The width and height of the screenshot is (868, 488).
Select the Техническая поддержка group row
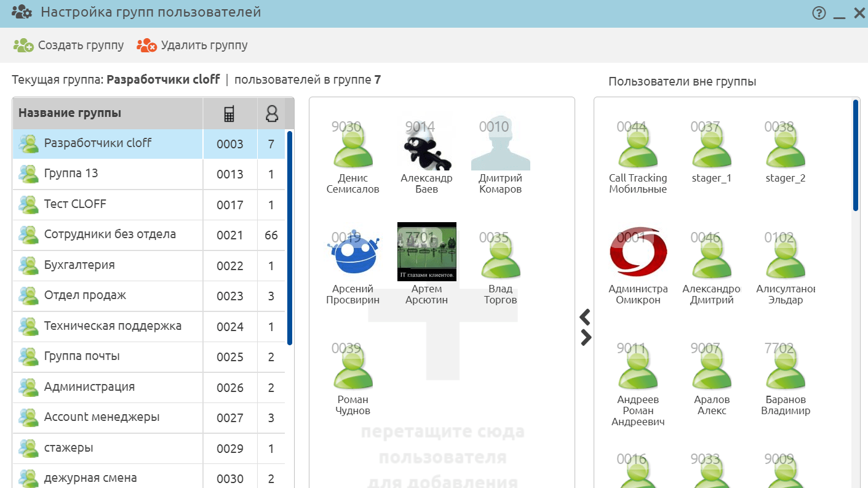(x=113, y=326)
